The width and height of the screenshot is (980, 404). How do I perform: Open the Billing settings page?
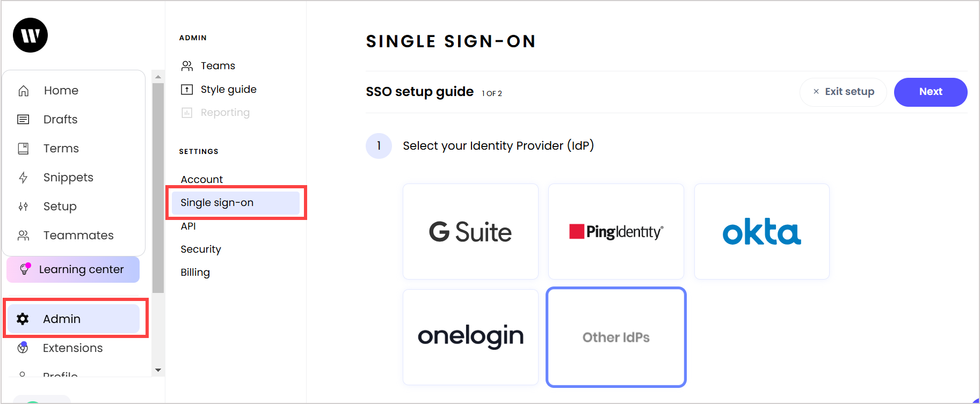click(195, 272)
